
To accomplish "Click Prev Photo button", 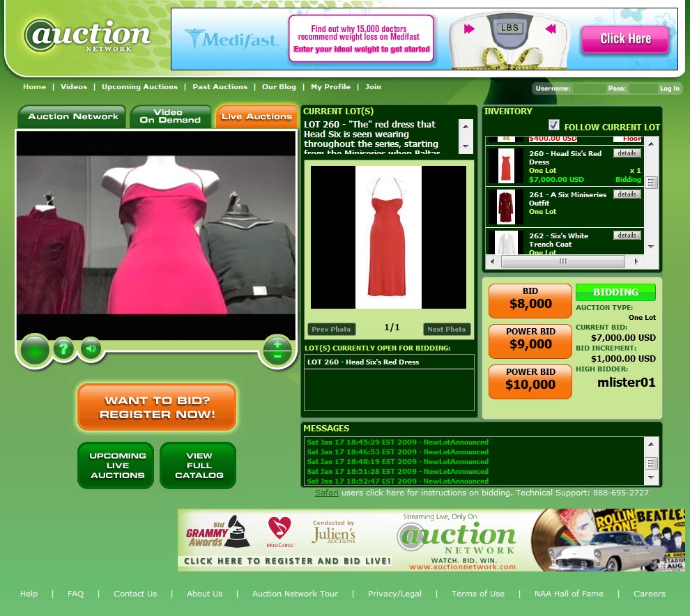I will [x=331, y=329].
